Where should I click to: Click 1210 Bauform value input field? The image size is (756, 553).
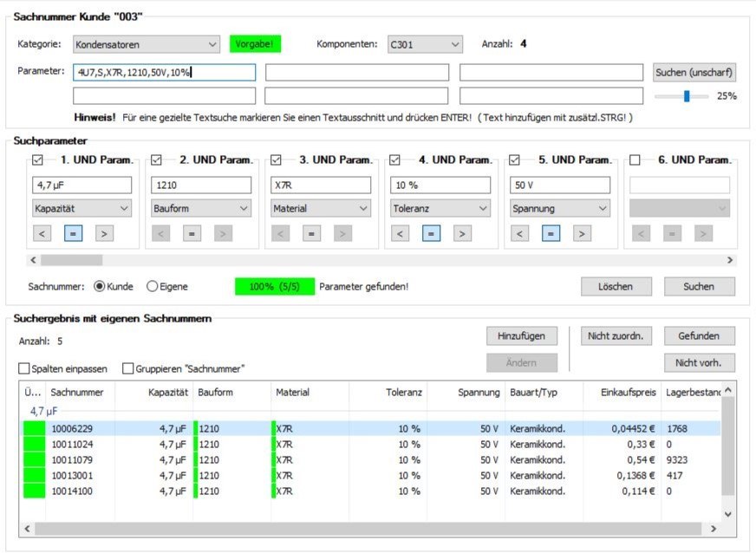point(201,185)
